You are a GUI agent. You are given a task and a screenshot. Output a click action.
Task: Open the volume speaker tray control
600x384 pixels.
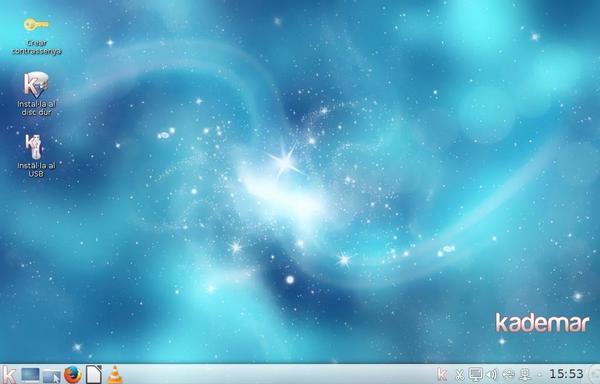tap(492, 374)
